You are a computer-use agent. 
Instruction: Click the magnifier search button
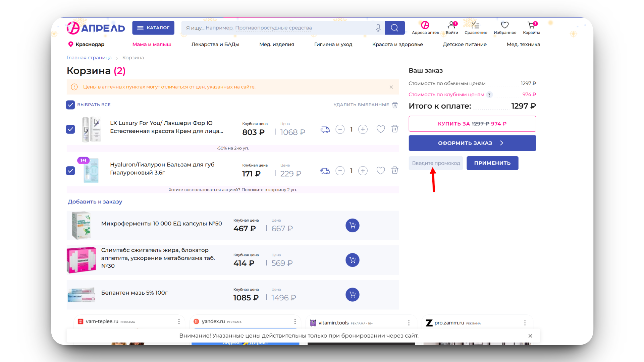(x=394, y=28)
